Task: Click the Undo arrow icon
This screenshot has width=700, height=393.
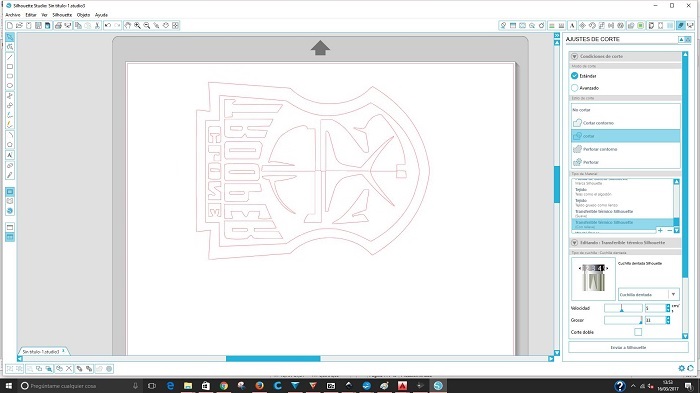Action: [108, 25]
